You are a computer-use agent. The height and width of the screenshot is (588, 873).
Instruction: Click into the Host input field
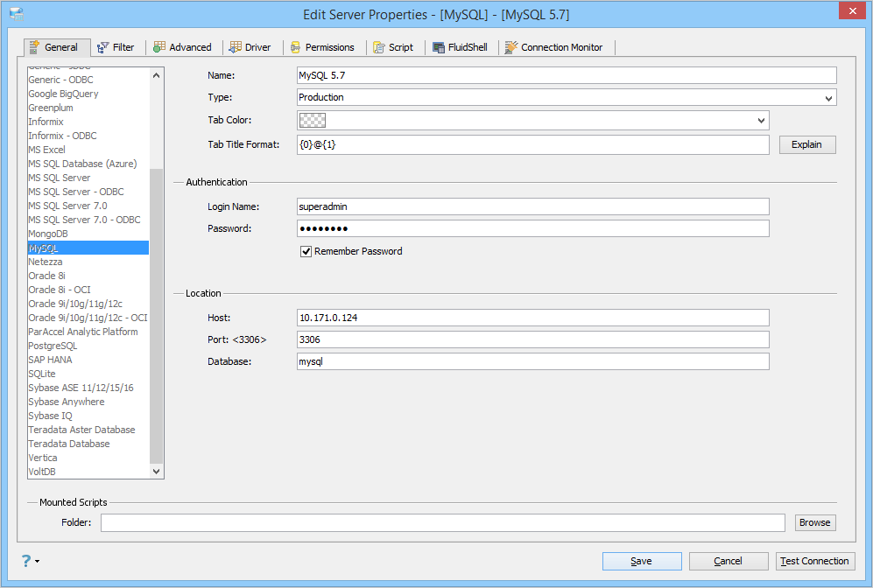coord(532,318)
